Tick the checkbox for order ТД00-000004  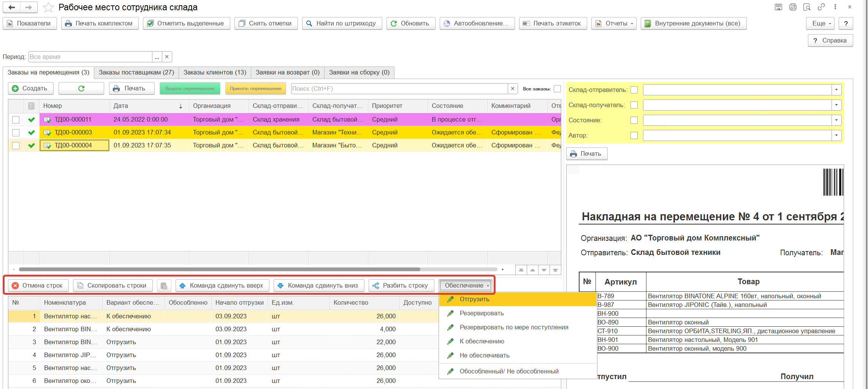(16, 145)
